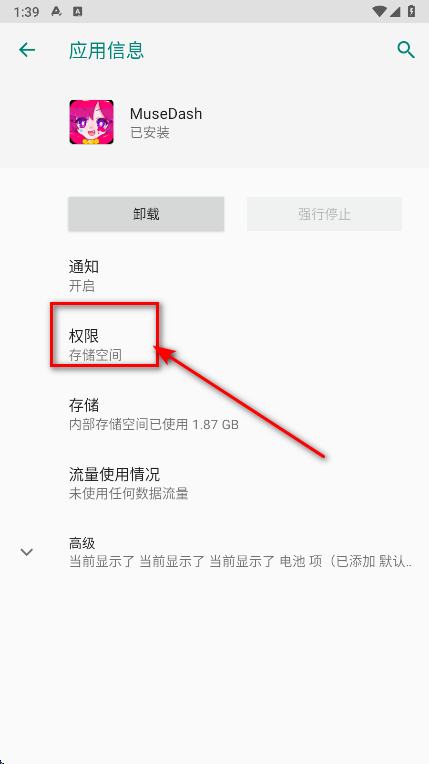Expand 高级 using the chevron arrow

click(26, 552)
